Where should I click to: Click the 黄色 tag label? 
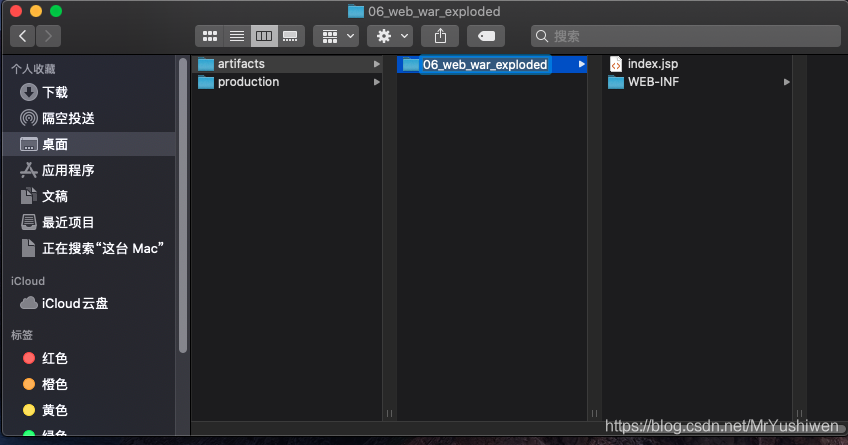coord(55,410)
